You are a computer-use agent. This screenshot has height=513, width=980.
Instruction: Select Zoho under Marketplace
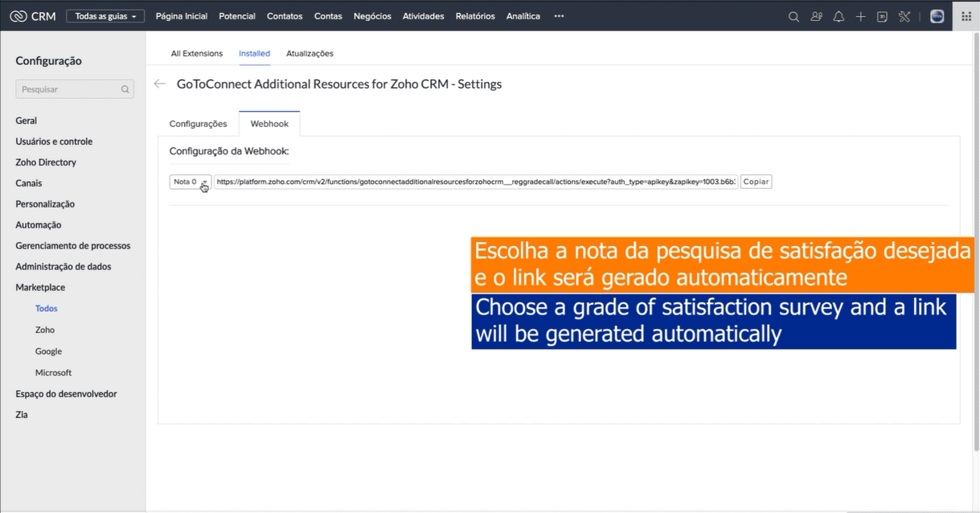[x=45, y=330]
